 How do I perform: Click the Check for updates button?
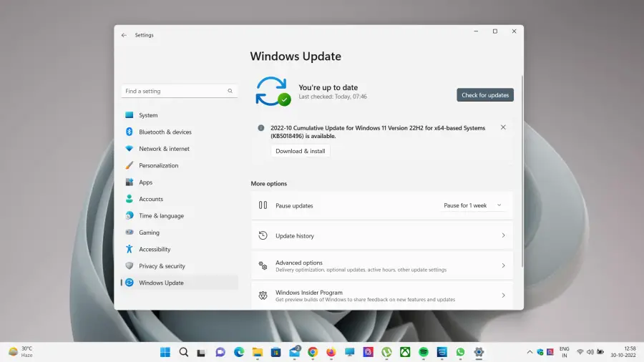coord(485,95)
